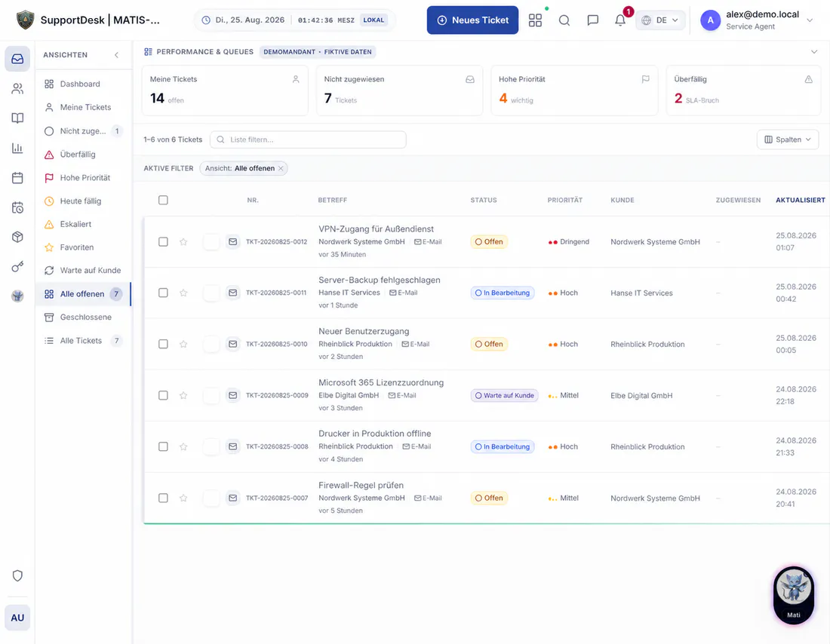Click the Neues Ticket button
The height and width of the screenshot is (644, 830).
pos(472,20)
